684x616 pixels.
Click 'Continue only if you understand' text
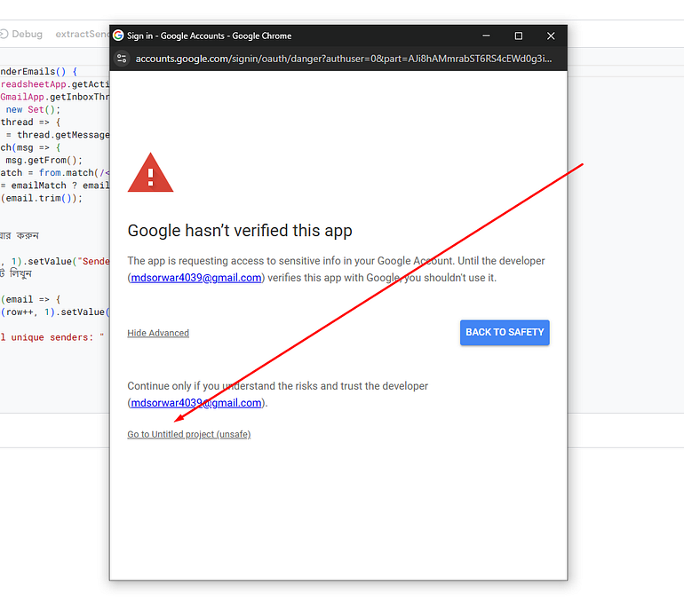tap(277, 386)
